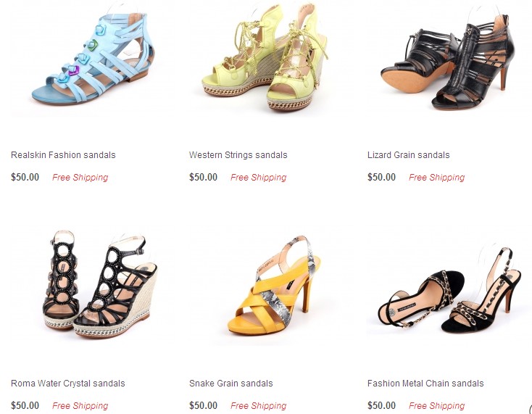Click Free Shipping under Realskin Fashion sandals

[80, 178]
